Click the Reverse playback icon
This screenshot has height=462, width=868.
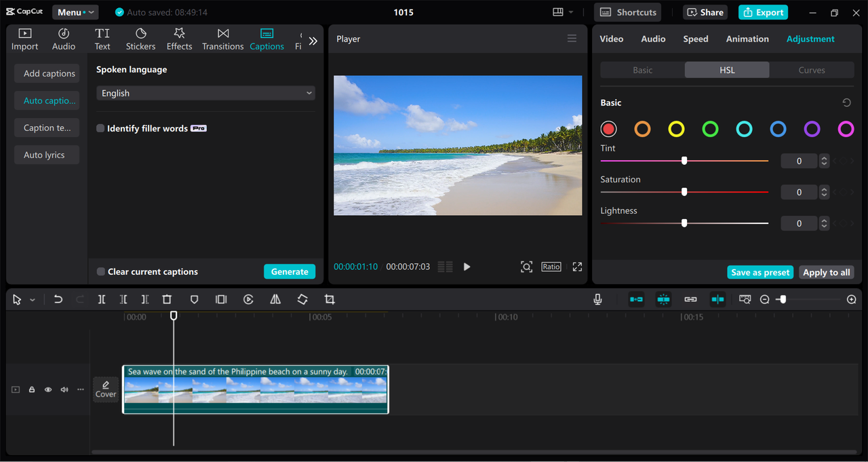coord(248,299)
